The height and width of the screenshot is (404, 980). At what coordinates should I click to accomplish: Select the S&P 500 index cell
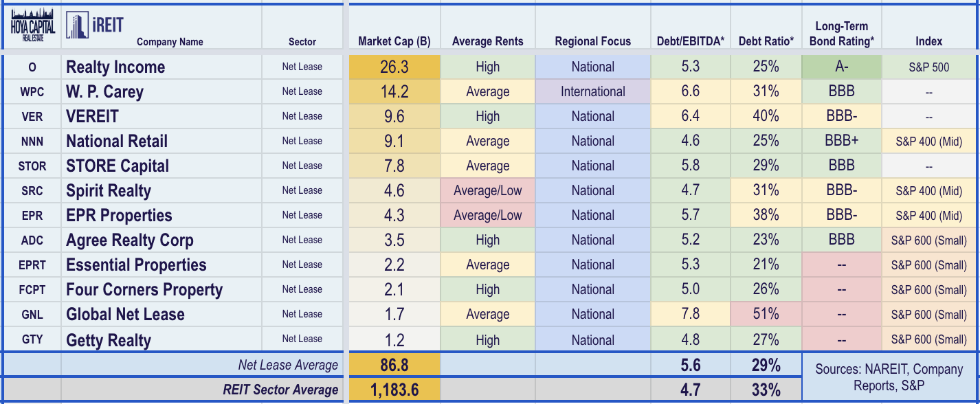[x=929, y=67]
